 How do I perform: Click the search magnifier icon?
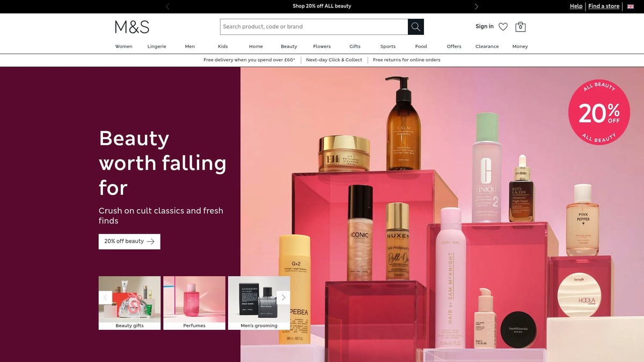tap(415, 27)
